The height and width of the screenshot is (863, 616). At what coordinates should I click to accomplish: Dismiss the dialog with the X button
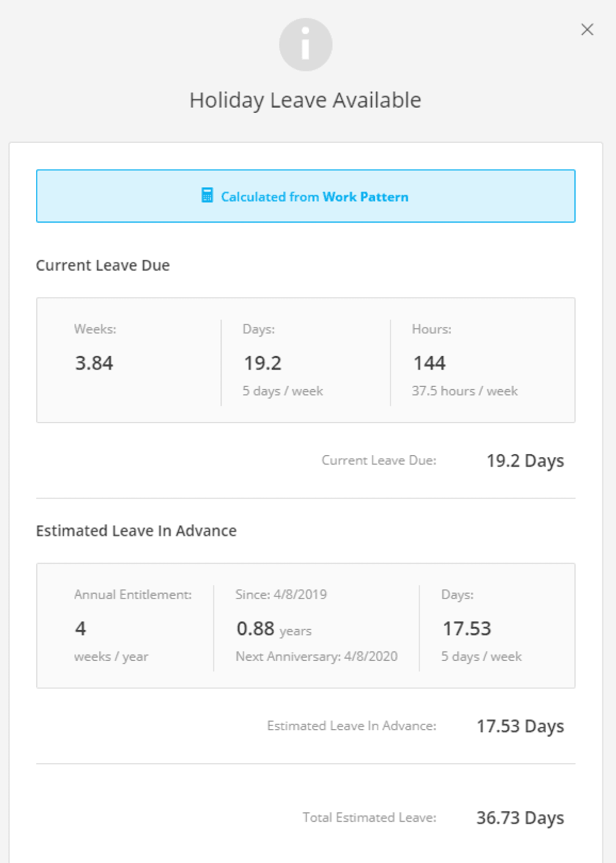pos(587,30)
